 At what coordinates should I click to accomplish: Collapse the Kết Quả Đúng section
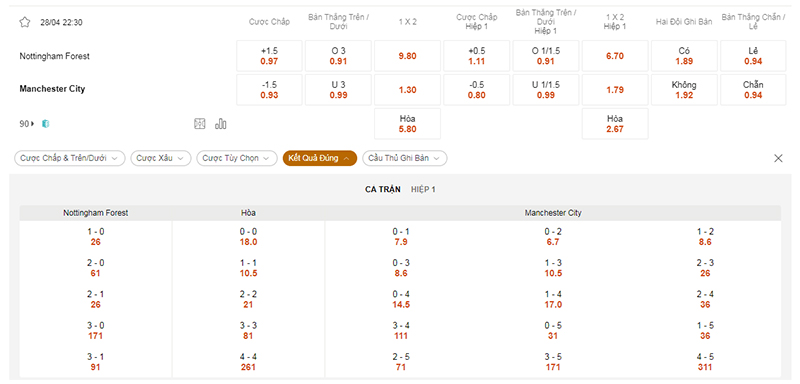point(319,158)
